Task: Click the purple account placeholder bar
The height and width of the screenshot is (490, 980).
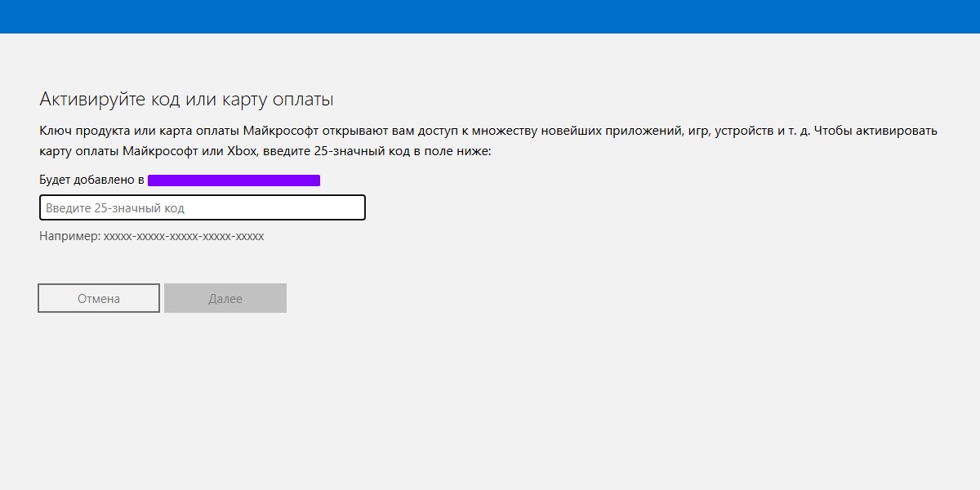Action: (233, 179)
